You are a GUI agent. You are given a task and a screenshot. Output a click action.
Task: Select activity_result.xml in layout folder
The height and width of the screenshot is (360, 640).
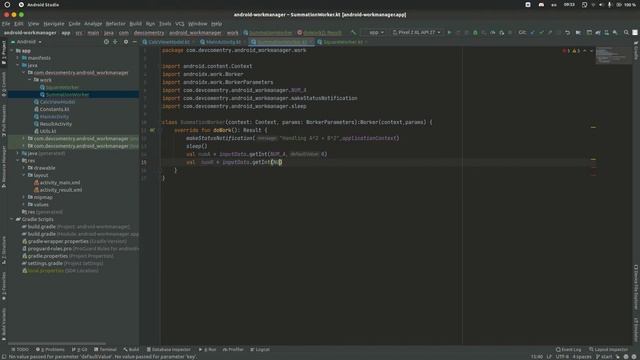pos(61,190)
